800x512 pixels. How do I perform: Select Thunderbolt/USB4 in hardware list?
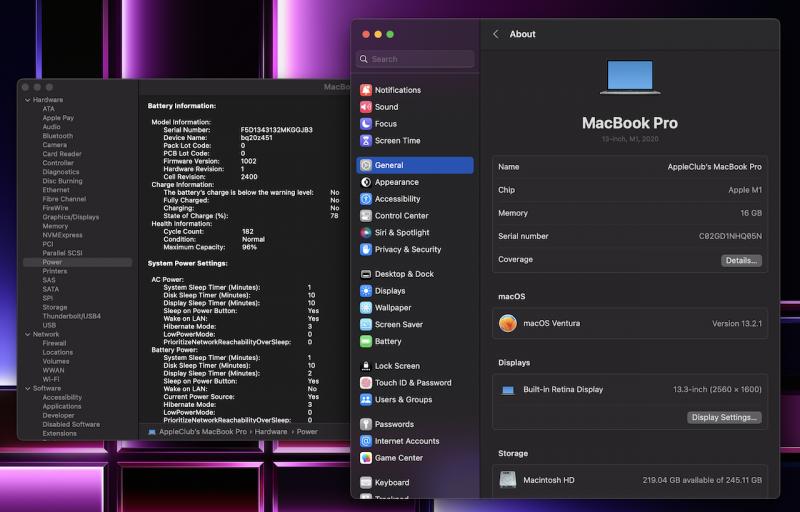[x=71, y=316]
